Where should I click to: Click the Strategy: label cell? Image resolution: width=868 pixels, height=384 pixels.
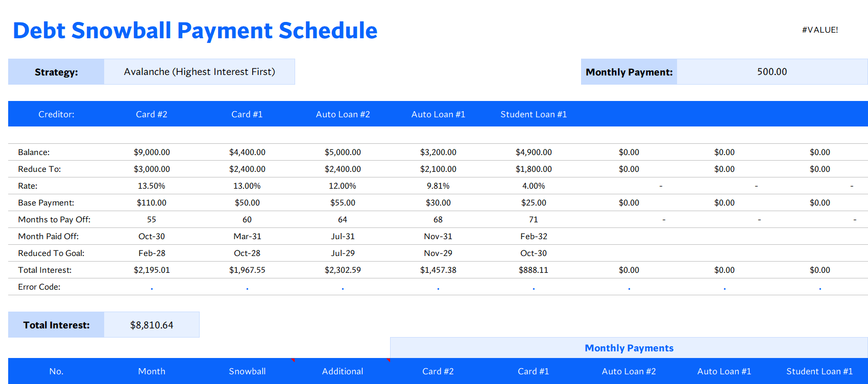tap(56, 72)
